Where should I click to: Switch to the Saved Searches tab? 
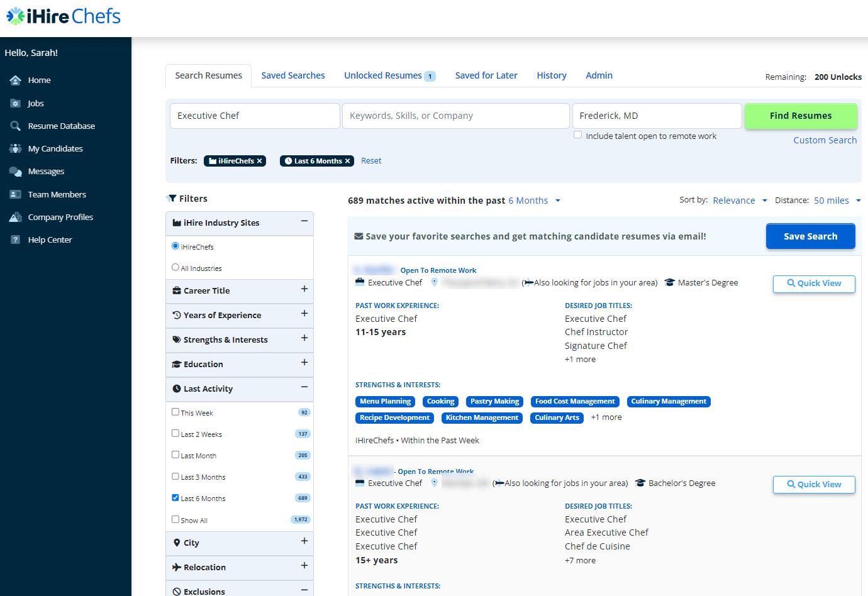pos(293,75)
